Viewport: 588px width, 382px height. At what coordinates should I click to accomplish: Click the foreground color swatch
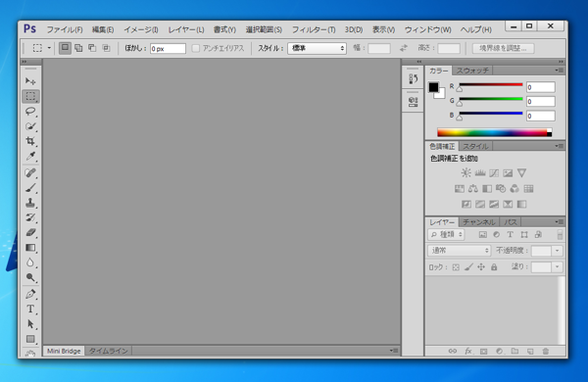(433, 87)
